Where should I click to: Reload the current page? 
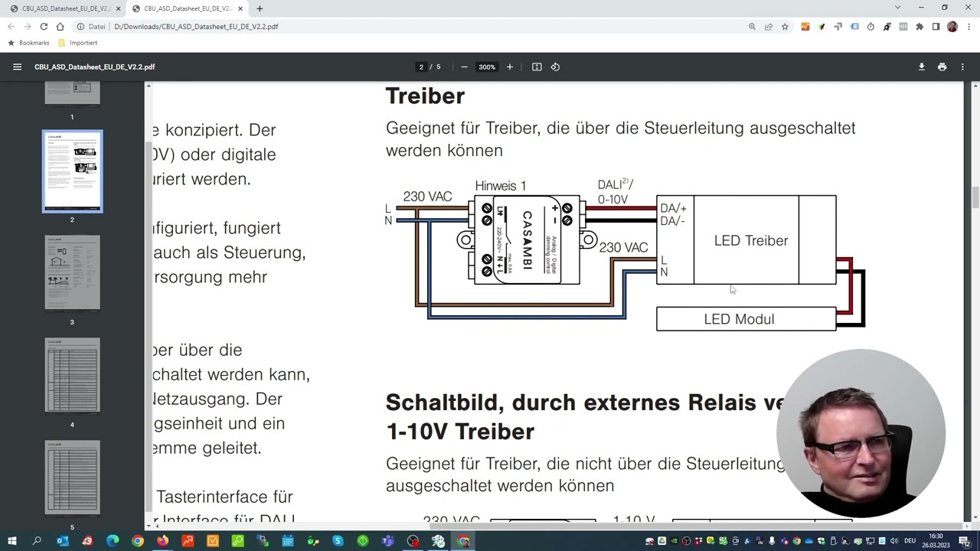click(x=44, y=26)
